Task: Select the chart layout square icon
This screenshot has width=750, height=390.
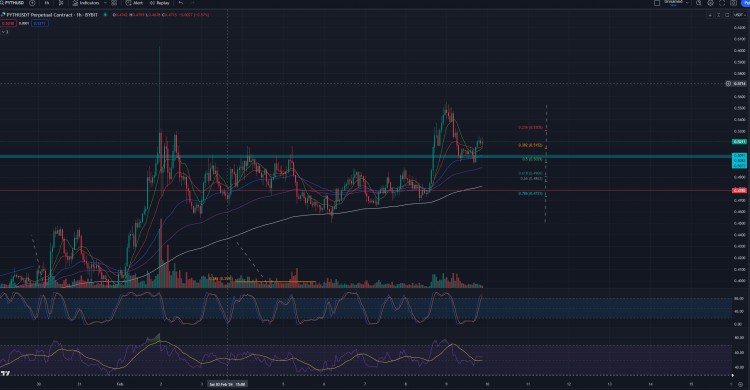Action: pyautogui.click(x=657, y=3)
